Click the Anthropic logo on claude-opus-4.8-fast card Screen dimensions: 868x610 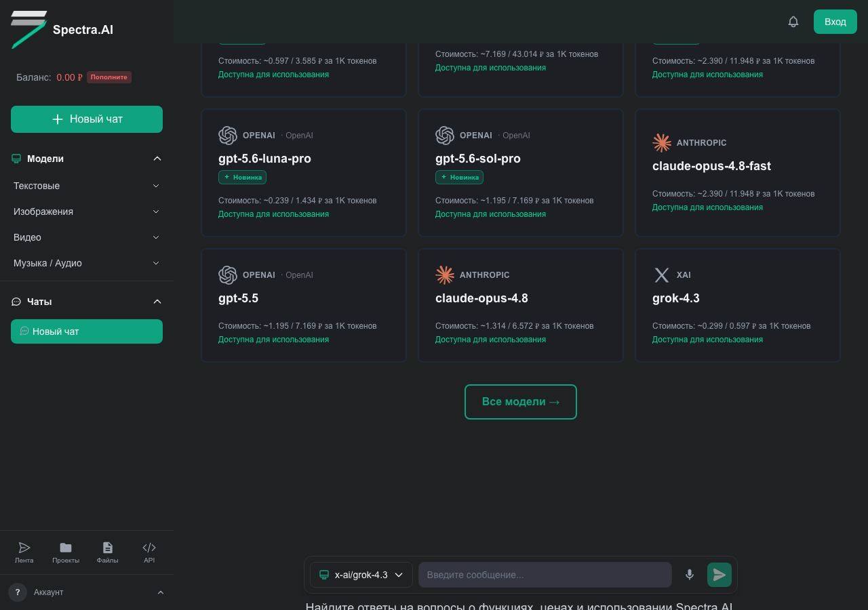click(662, 142)
